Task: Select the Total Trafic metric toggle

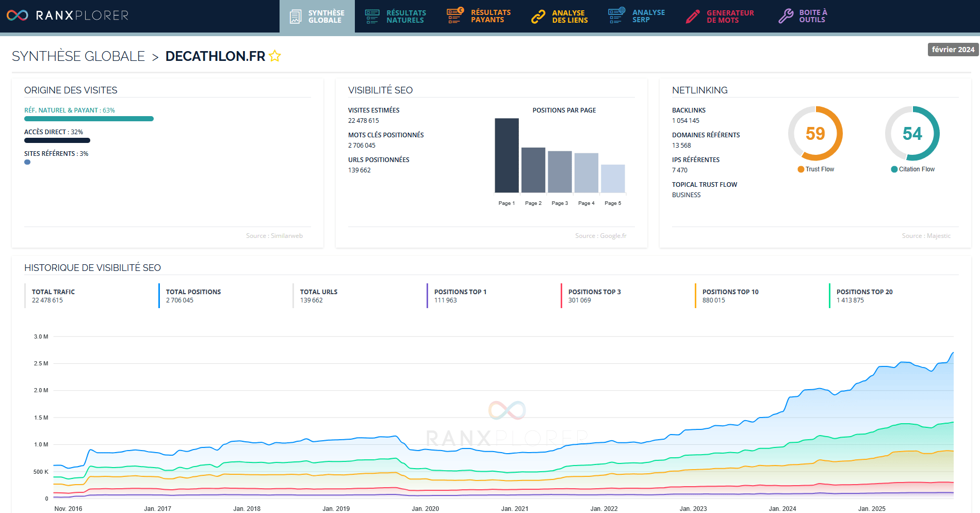Action: click(53, 295)
